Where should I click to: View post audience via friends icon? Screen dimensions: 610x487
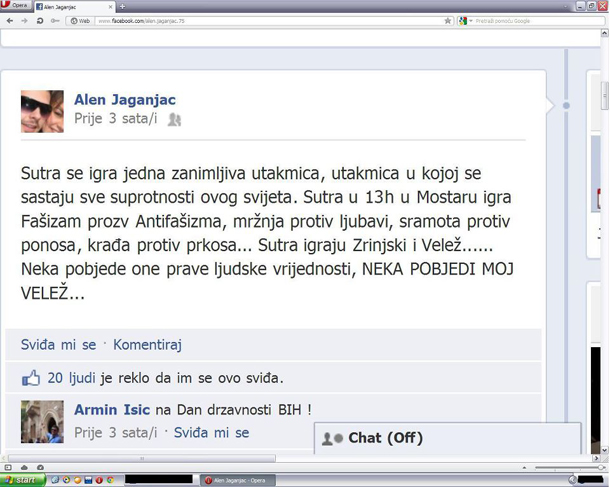[174, 119]
